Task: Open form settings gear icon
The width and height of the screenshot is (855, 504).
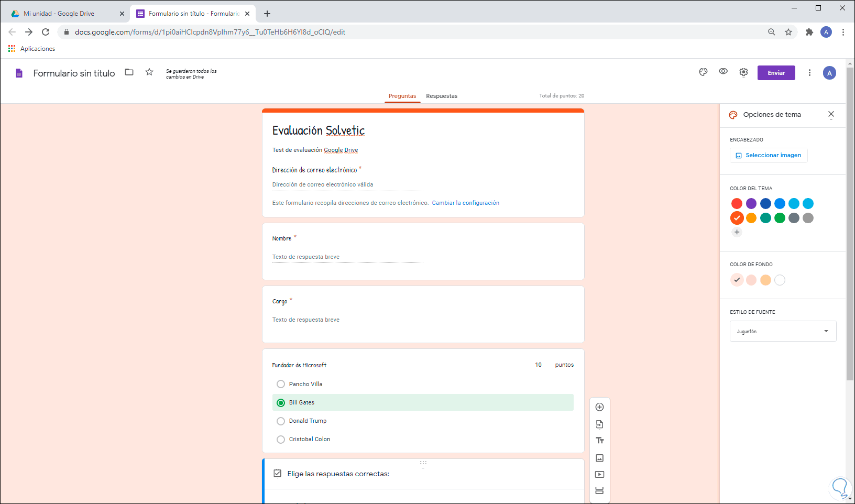Action: tap(743, 72)
